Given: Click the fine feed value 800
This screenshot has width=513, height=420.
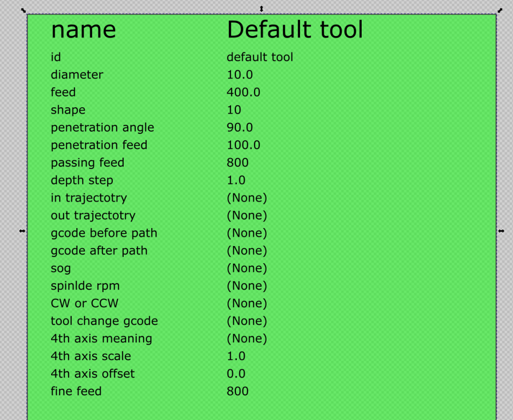Looking at the screenshot, I should pyautogui.click(x=237, y=391).
